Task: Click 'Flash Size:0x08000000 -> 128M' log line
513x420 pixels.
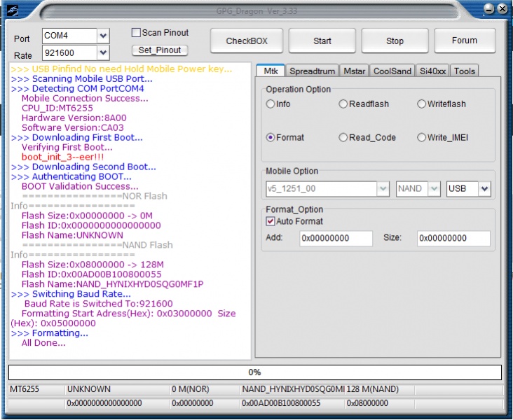Action: [x=93, y=265]
